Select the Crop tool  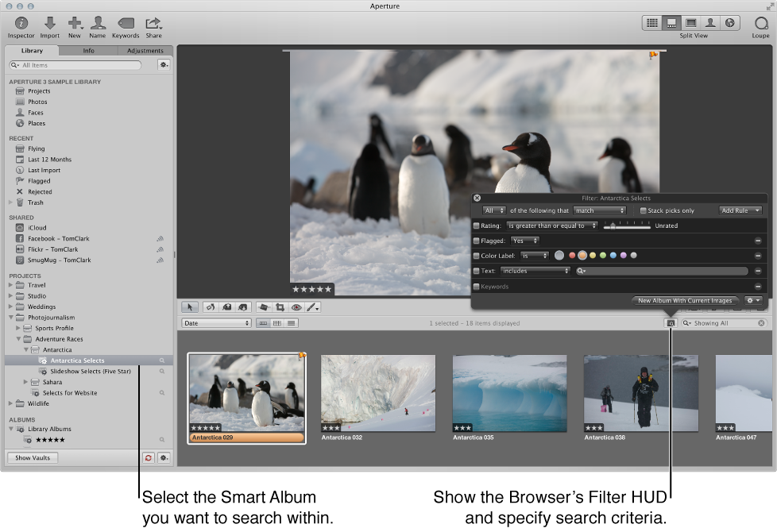click(x=279, y=306)
